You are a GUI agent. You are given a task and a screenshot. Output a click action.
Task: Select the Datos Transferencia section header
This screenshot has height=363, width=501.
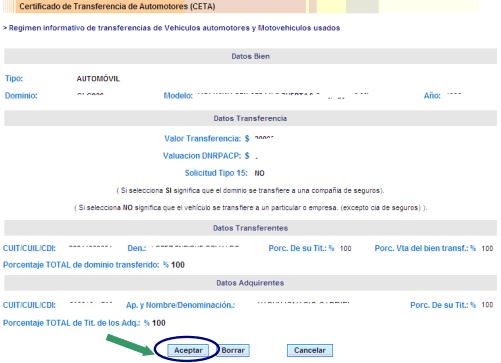(x=250, y=118)
